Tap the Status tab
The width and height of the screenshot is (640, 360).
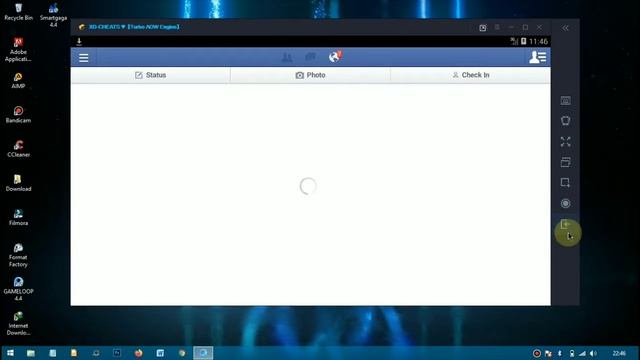tap(151, 75)
